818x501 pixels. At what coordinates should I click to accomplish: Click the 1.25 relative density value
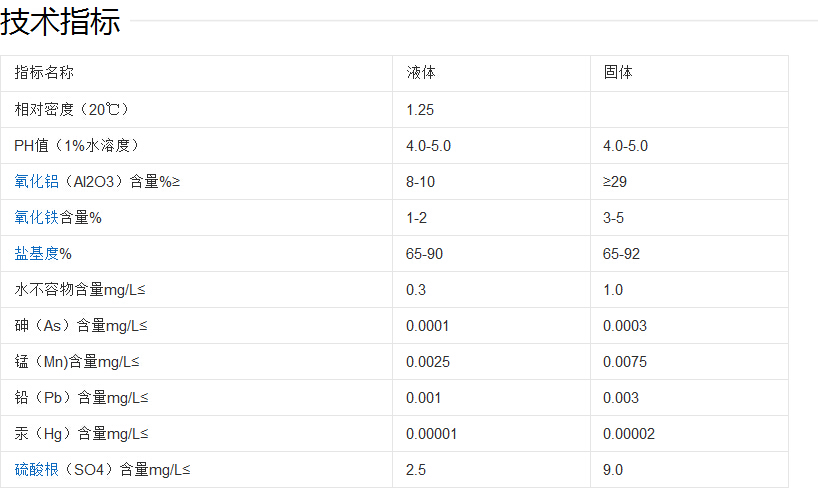(x=420, y=110)
